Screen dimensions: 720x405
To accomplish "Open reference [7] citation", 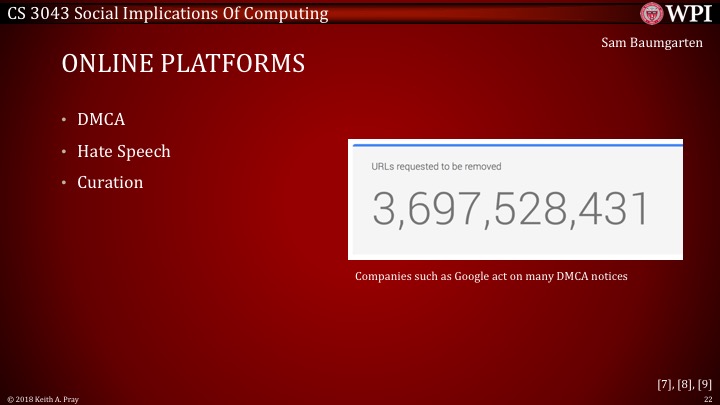I will pos(665,383).
